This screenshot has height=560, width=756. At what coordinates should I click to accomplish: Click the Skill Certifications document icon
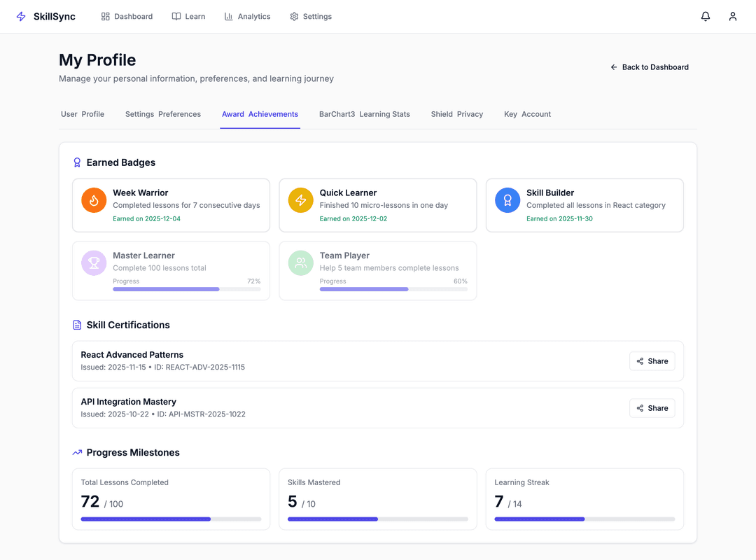[x=77, y=325]
